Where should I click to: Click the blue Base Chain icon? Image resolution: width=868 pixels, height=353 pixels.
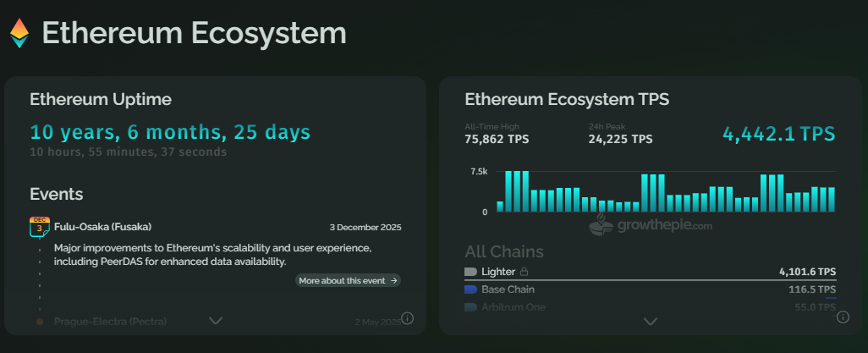[471, 290]
